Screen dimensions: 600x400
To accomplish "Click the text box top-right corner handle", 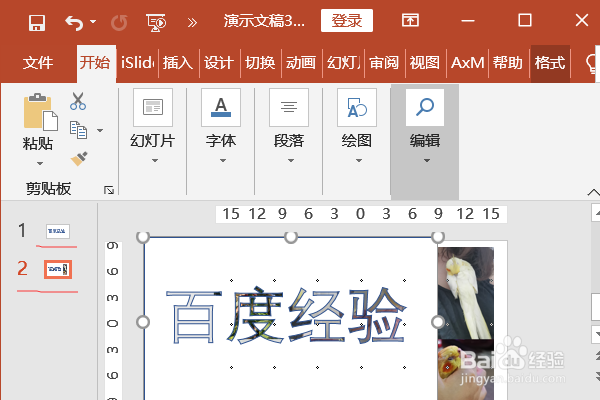I will (x=438, y=237).
